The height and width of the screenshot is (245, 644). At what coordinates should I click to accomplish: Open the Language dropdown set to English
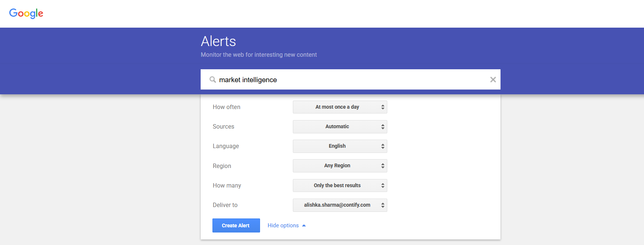pyautogui.click(x=340, y=146)
